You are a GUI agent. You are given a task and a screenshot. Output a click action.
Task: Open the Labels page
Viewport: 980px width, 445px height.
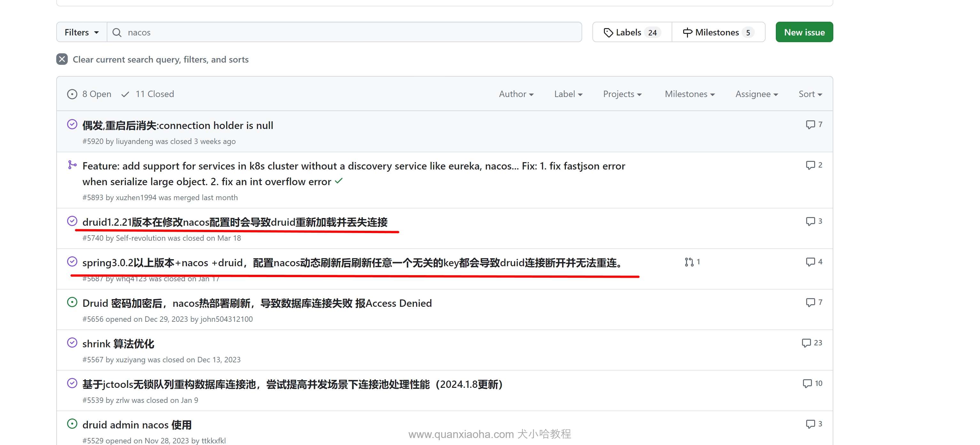tap(632, 32)
